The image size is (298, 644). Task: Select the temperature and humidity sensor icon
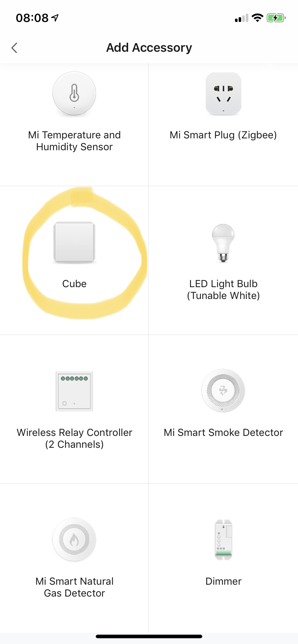coord(74,93)
